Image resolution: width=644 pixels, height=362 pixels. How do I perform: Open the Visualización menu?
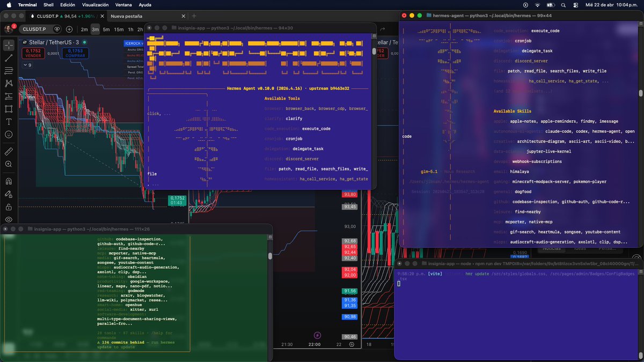pos(96,4)
